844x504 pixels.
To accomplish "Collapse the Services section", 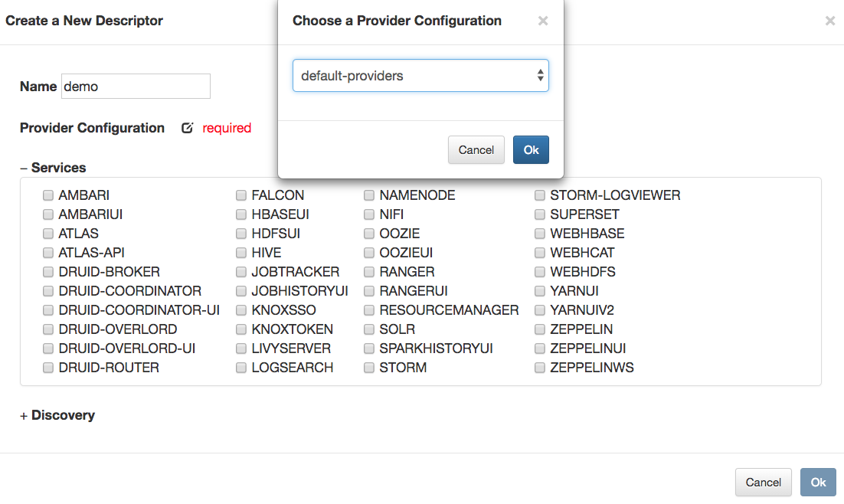I will (x=24, y=167).
